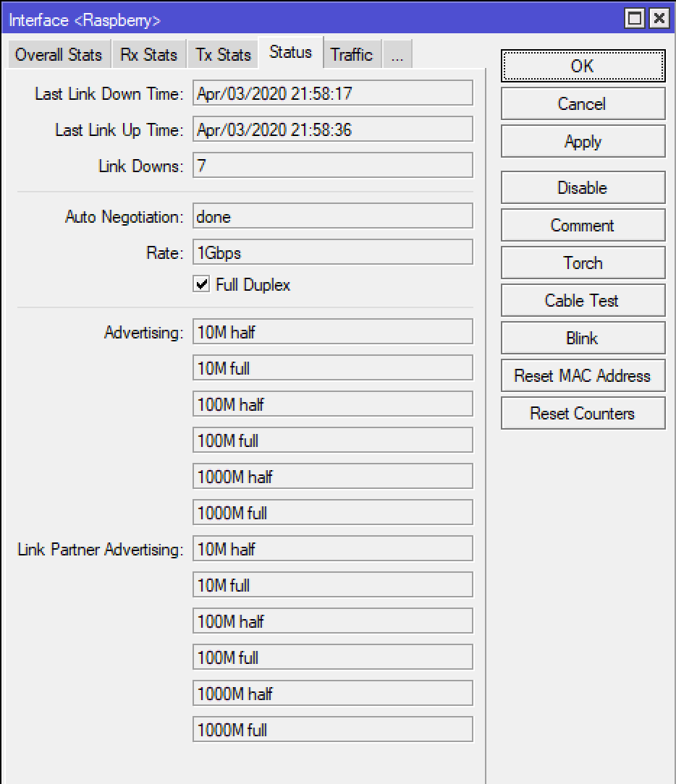Open the Torch tool
Image resolution: width=676 pixels, height=784 pixels.
(583, 263)
